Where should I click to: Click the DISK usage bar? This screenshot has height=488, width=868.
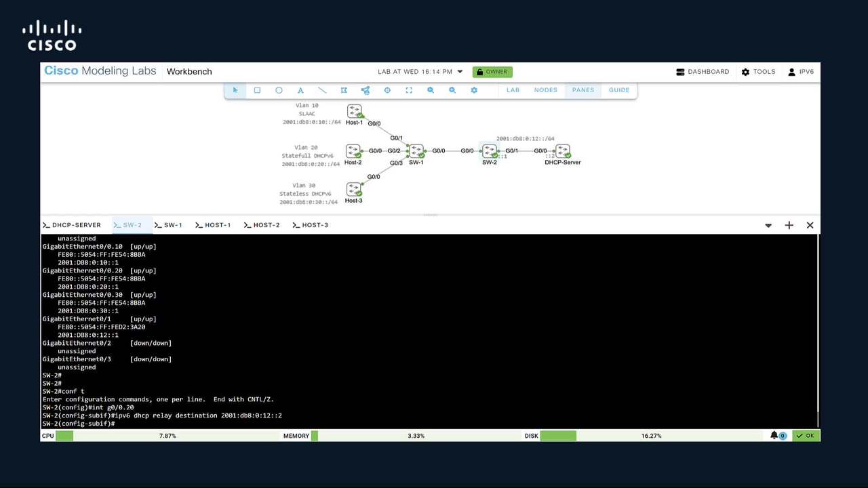point(558,436)
